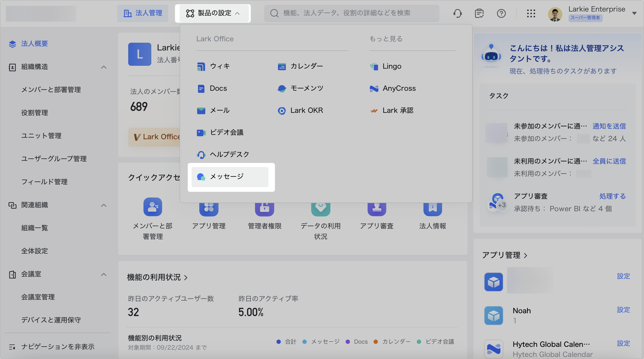This screenshot has width=644, height=359.
Task: Click the task checklist icon in header
Action: click(x=479, y=13)
